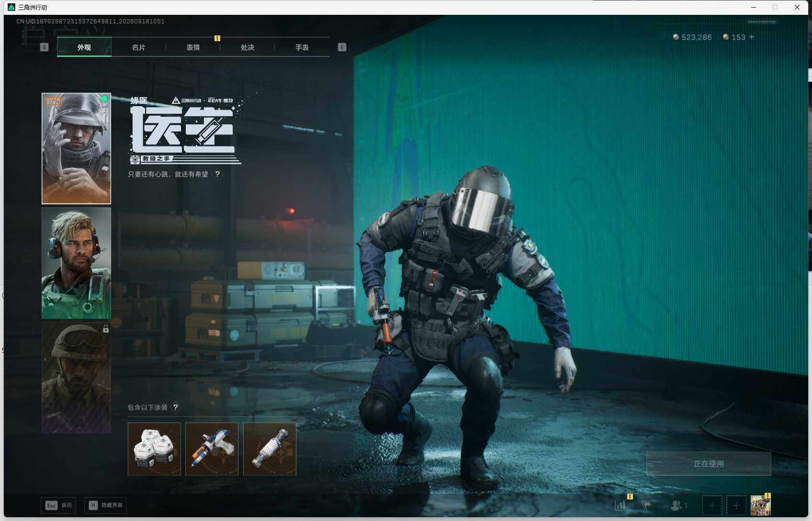Click the E next-tab key icon
Screen dimensions: 812x521
tap(342, 47)
